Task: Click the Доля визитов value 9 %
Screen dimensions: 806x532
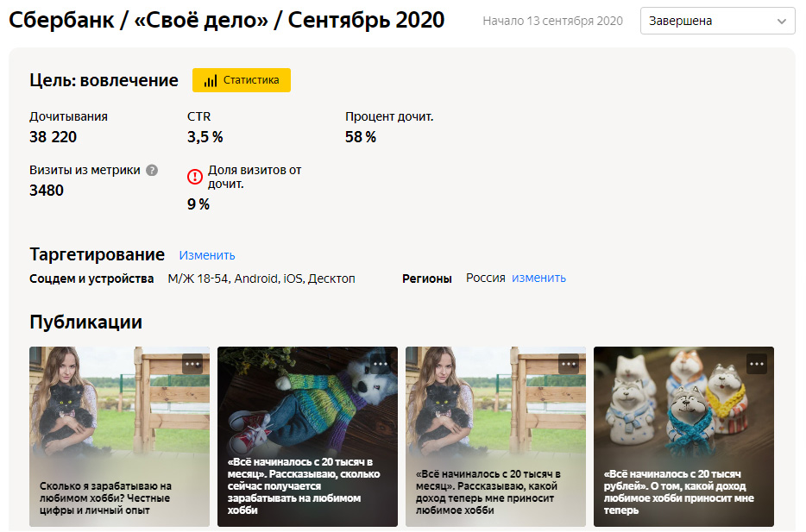Action: (x=198, y=204)
